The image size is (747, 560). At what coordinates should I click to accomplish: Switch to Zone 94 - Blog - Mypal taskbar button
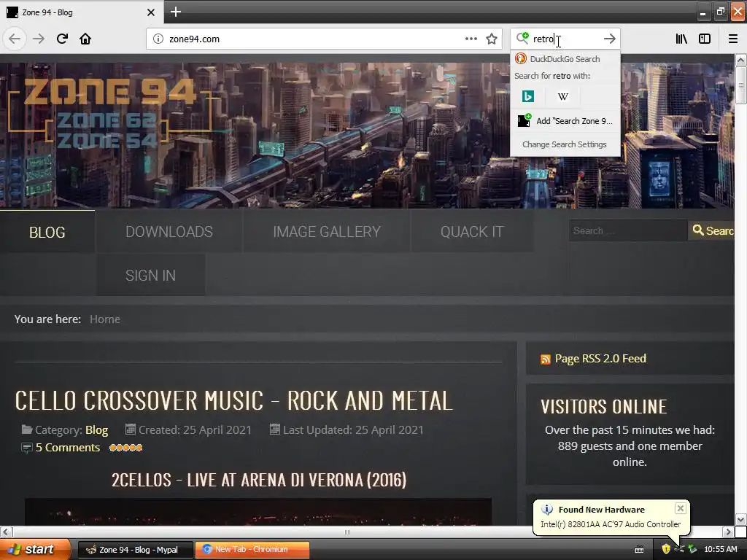point(135,550)
